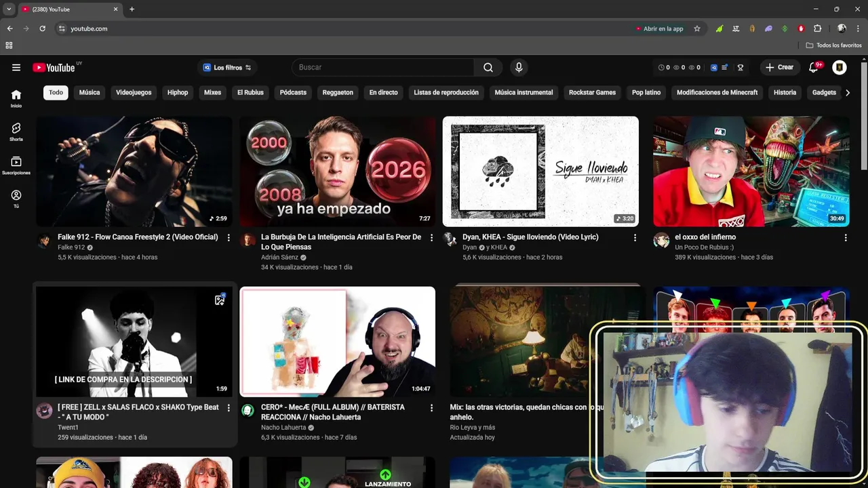Play el oxxo del infierno thumbnail
Viewport: 868px width, 488px height.
[751, 171]
